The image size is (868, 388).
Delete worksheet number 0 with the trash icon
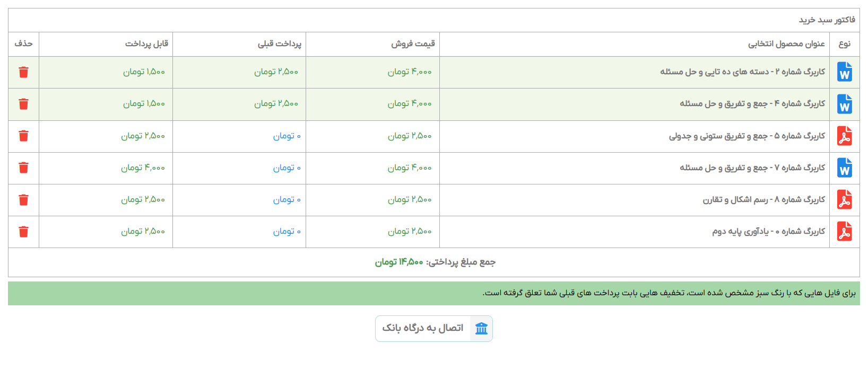coord(23,232)
